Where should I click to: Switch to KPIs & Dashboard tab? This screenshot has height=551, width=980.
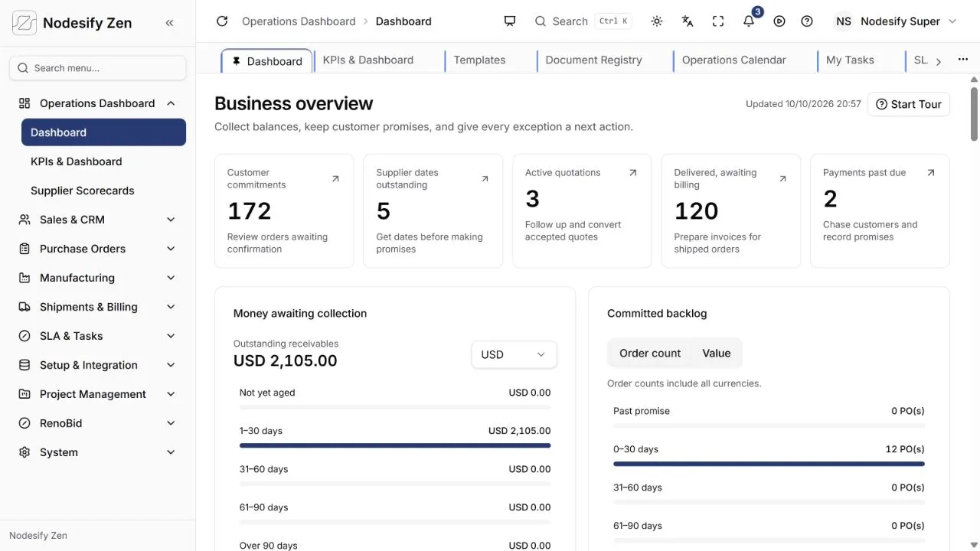[x=368, y=60]
